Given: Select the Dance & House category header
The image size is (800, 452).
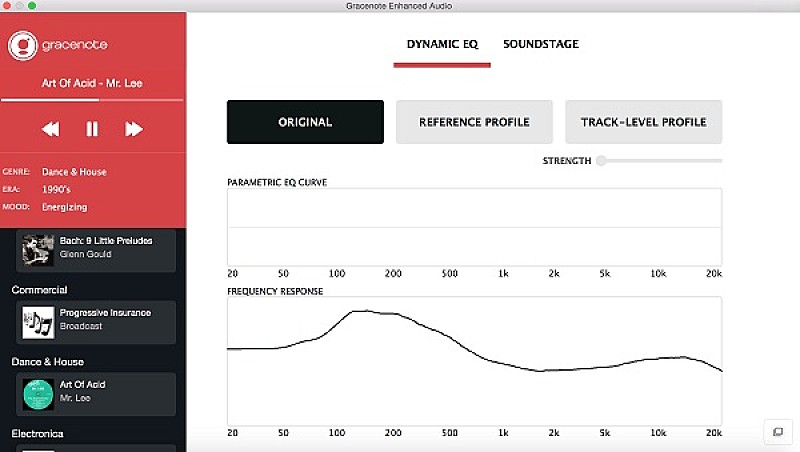Looking at the screenshot, I should point(47,362).
